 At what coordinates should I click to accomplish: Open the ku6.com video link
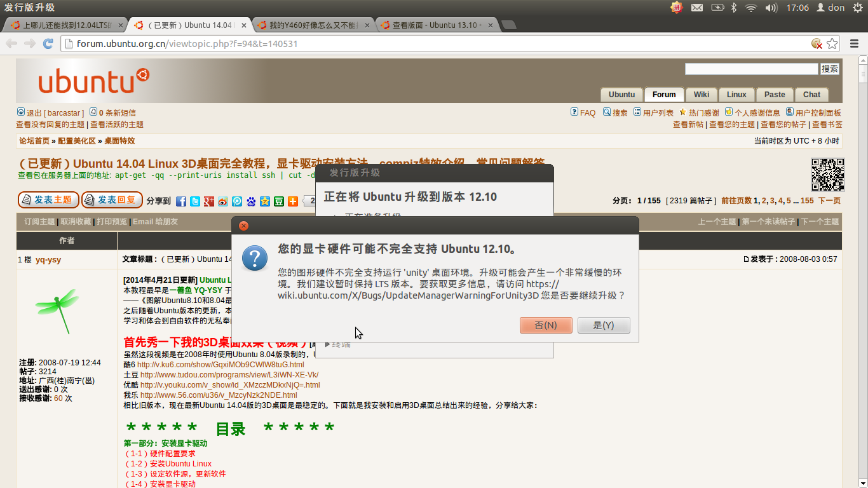coord(220,365)
